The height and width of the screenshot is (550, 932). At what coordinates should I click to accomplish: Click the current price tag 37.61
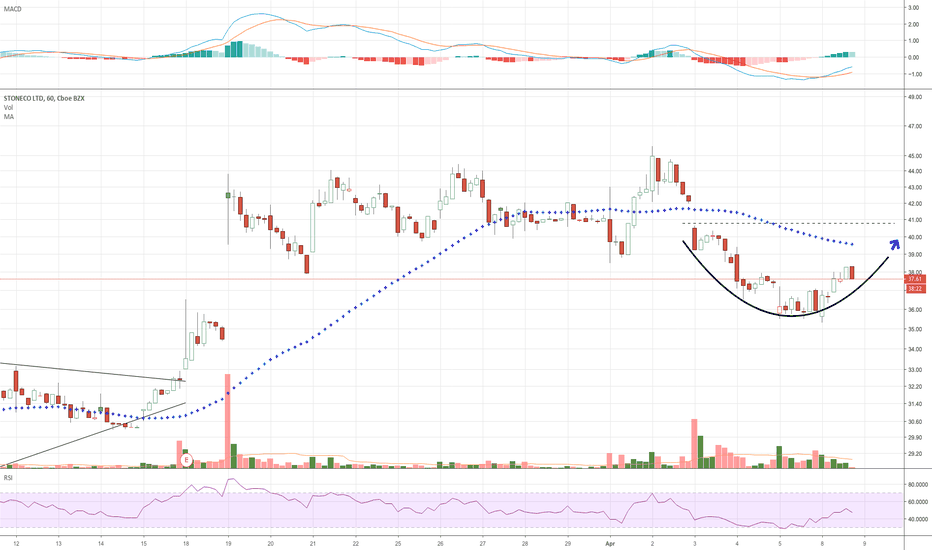[x=915, y=279]
